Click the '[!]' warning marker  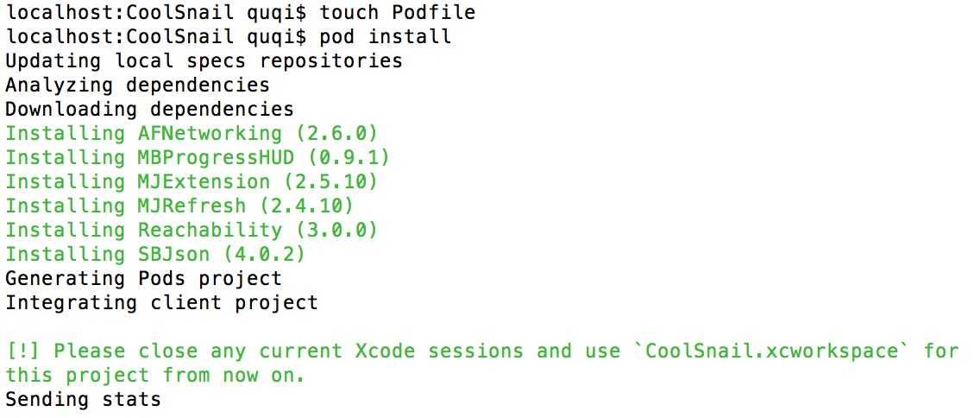pos(24,351)
